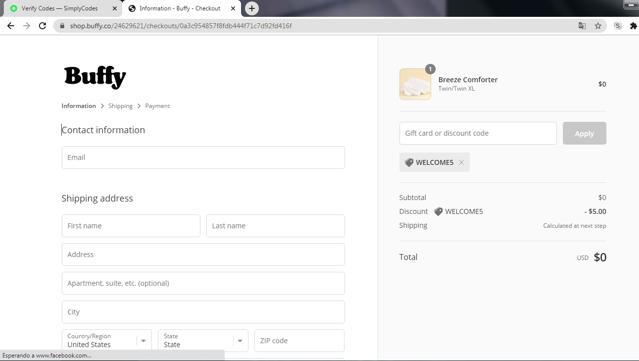Image resolution: width=639 pixels, height=361 pixels.
Task: Click the lock icon in the address bar
Action: click(x=62, y=26)
